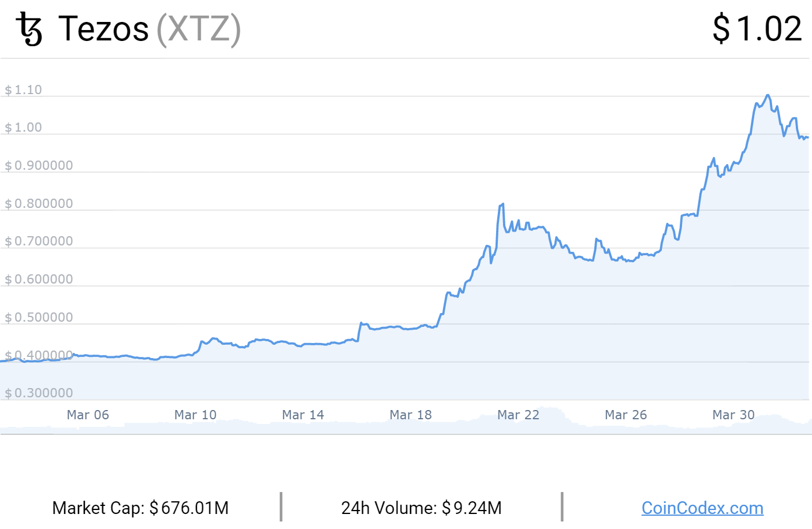Click the 24h Volume $9.24M value

pyautogui.click(x=421, y=508)
